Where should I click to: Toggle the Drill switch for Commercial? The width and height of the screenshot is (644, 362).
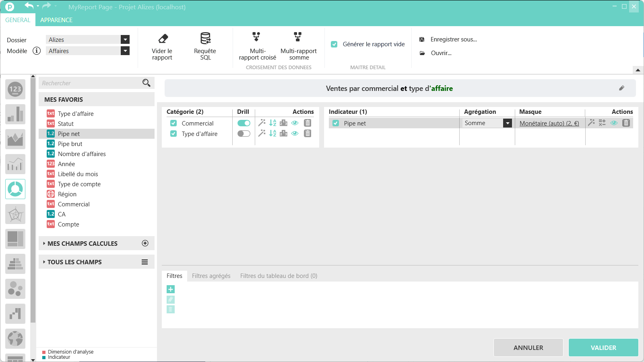[244, 123]
